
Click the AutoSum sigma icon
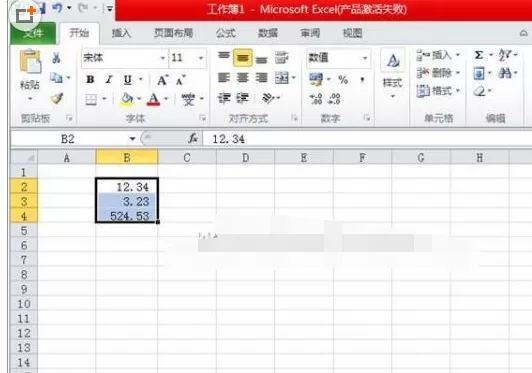[479, 55]
